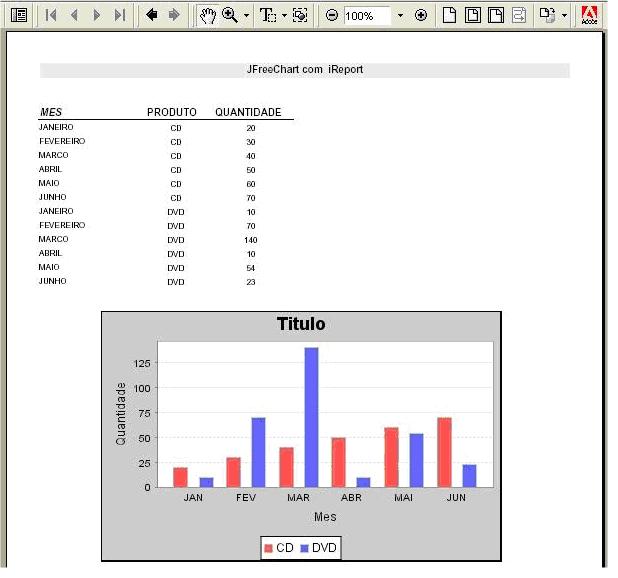Set Fit Width view
Viewport: 618px width, 578px height.
(x=495, y=15)
